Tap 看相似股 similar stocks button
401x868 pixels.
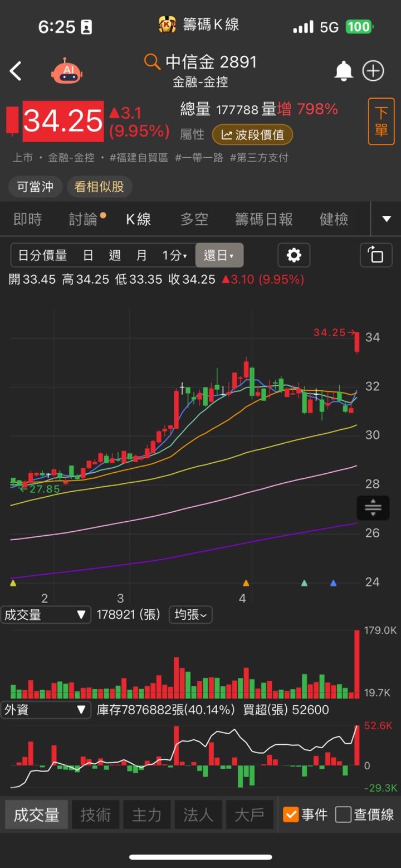click(99, 187)
